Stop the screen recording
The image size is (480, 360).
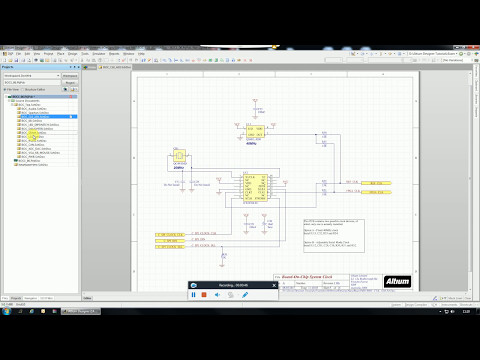coord(204,295)
